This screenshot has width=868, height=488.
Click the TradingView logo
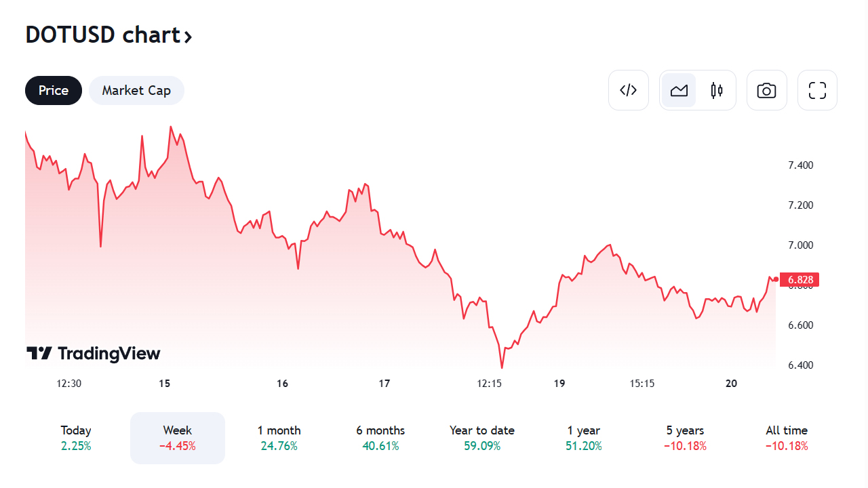(x=94, y=353)
